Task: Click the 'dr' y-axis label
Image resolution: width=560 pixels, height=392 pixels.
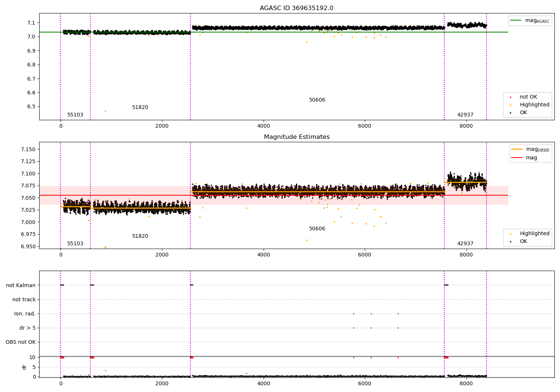Action: (24, 367)
